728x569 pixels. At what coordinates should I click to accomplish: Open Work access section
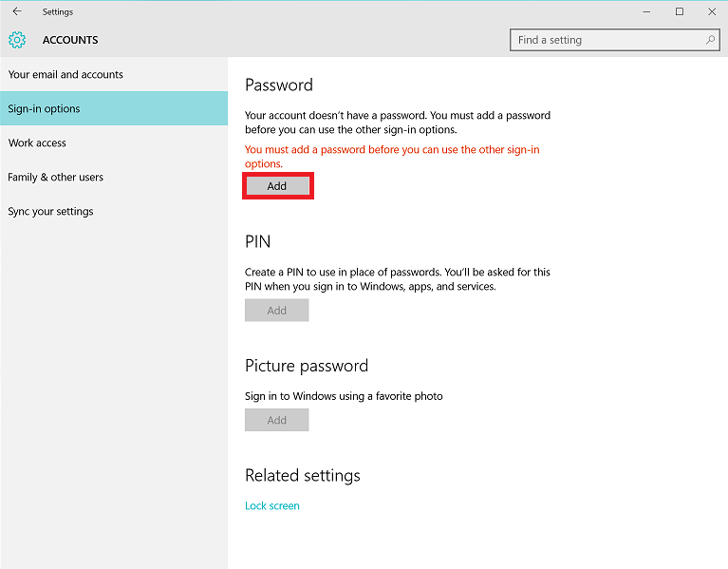tap(114, 142)
